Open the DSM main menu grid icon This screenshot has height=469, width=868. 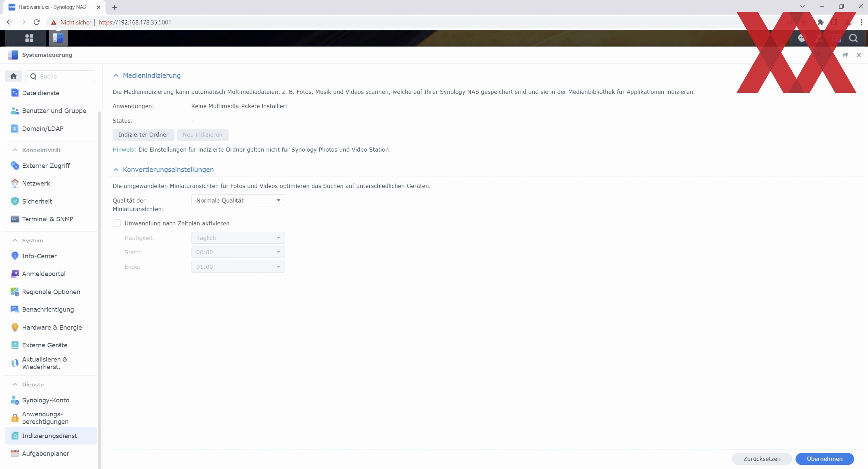(29, 38)
